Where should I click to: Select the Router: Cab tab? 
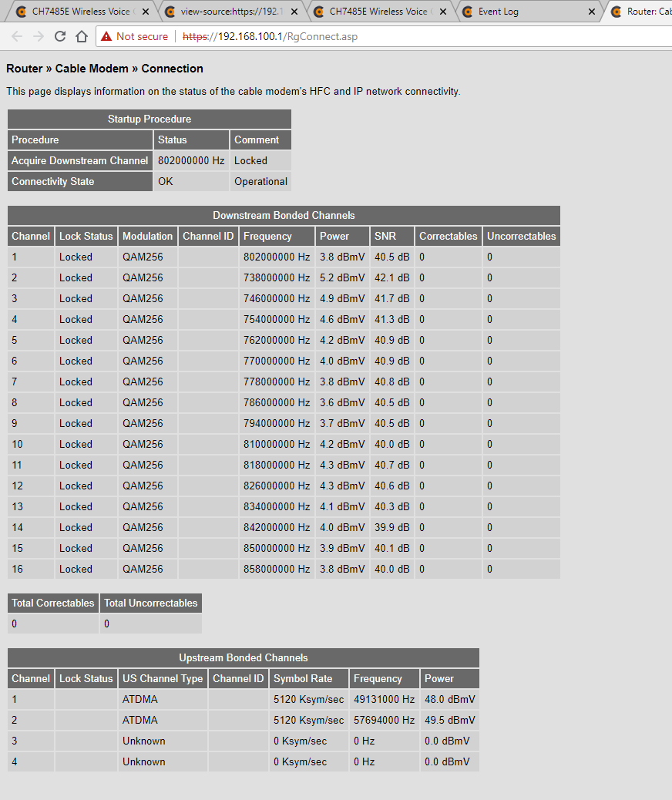[643, 12]
